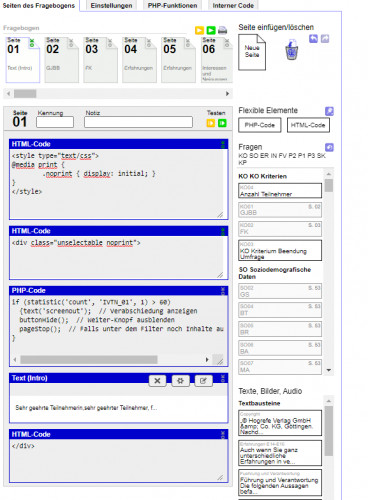The image size is (368, 500).
Task: Select Erfahrungen 'Auch wenn Sie ganz' text block
Action: (280, 453)
